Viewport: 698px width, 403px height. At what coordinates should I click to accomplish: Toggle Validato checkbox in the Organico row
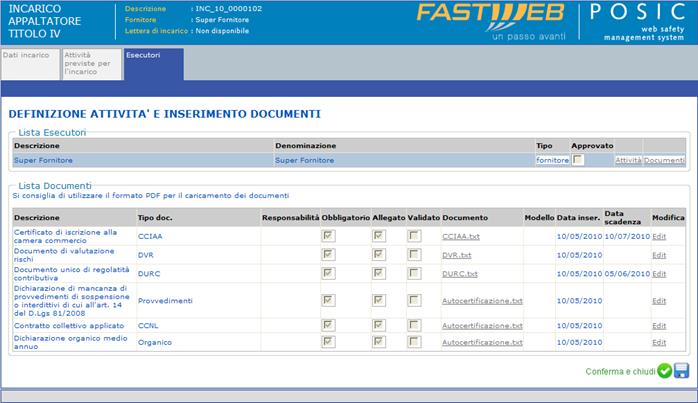pyautogui.click(x=414, y=342)
